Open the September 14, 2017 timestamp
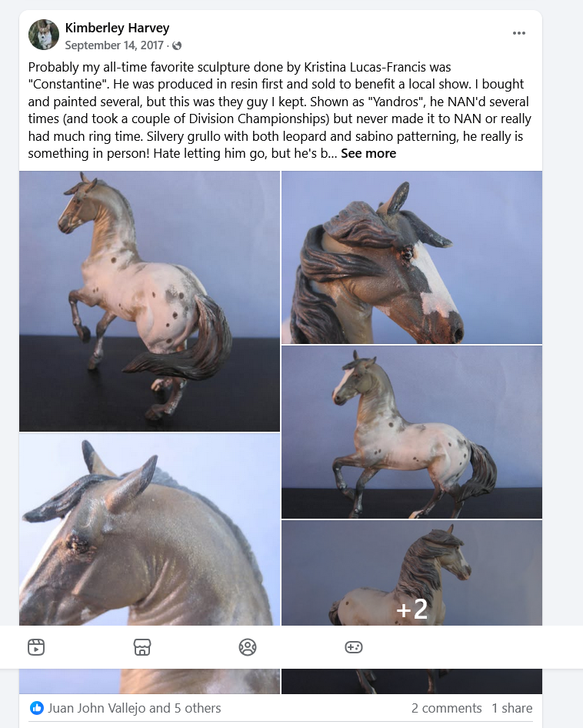The width and height of the screenshot is (583, 728). tap(114, 45)
